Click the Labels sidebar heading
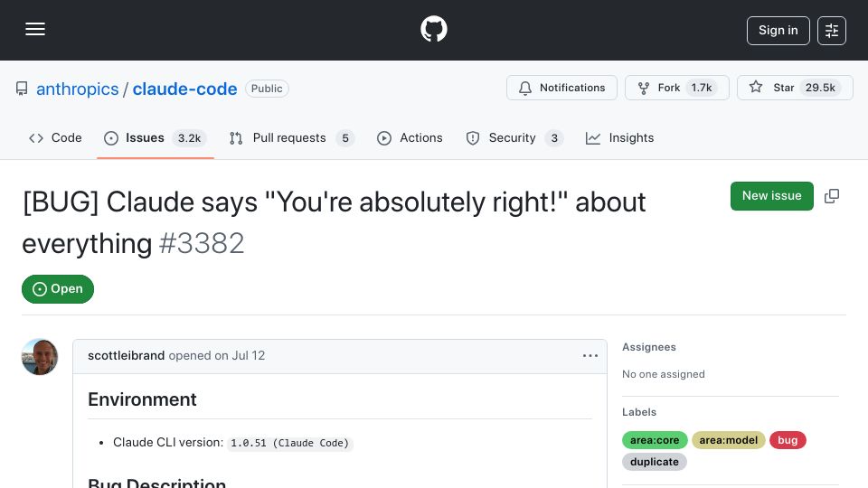Screen dimensions: 868x488 (x=639, y=412)
